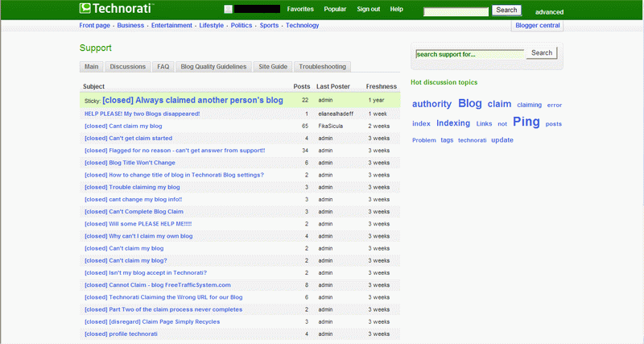This screenshot has width=644, height=344.
Task: Click the header Search button
Action: 506,10
